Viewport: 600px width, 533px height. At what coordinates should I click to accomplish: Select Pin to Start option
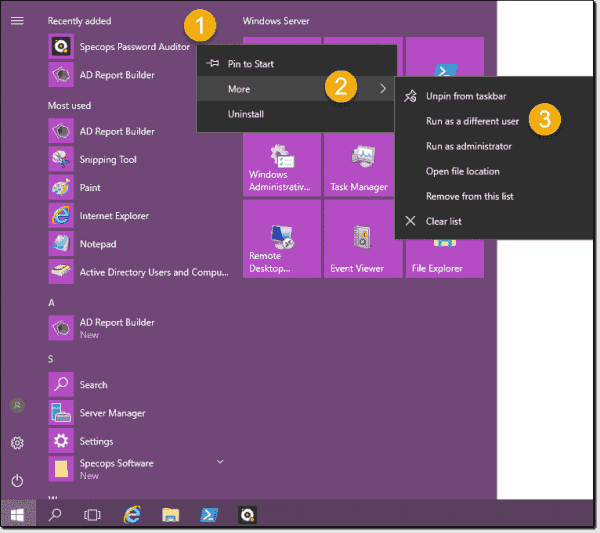click(x=250, y=64)
